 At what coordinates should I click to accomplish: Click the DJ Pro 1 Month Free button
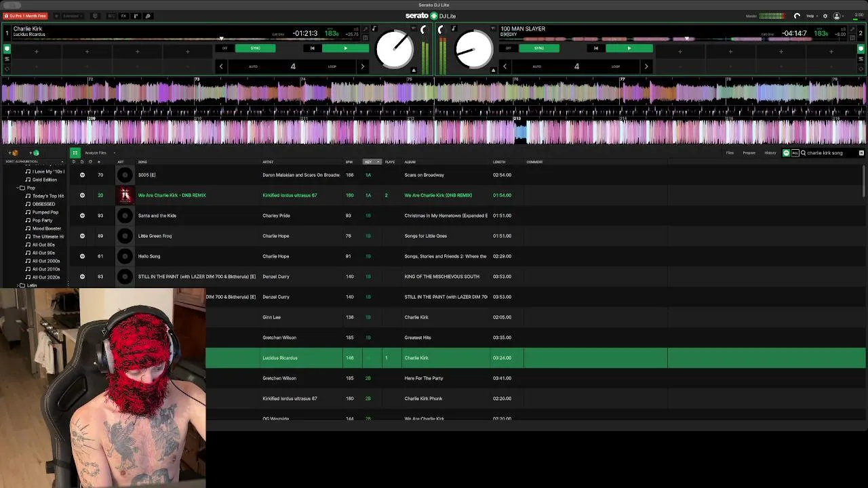[25, 16]
